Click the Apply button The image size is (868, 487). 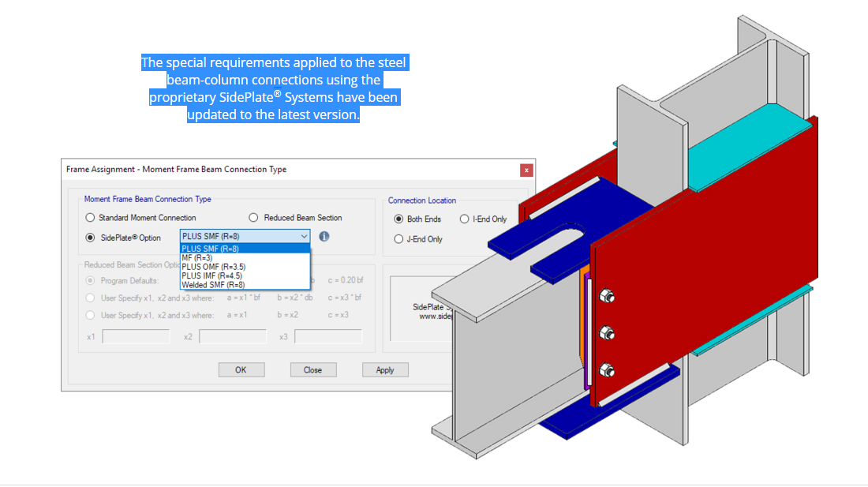point(385,369)
